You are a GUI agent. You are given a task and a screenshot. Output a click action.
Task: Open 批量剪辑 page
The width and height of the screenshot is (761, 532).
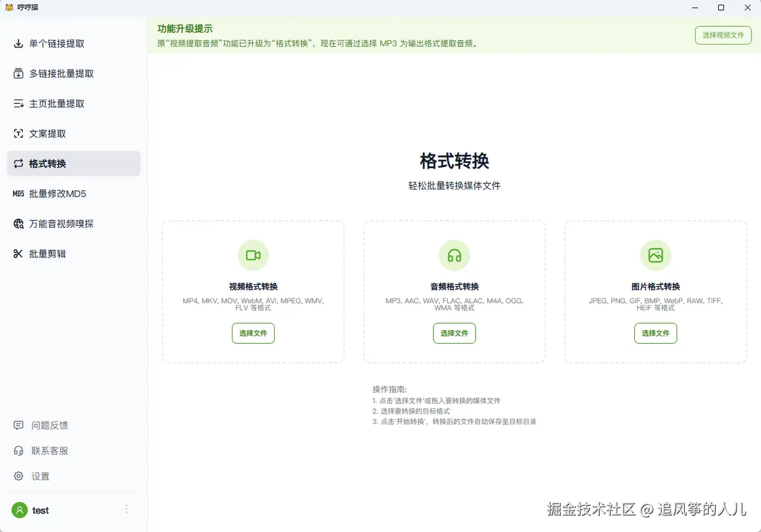point(74,254)
